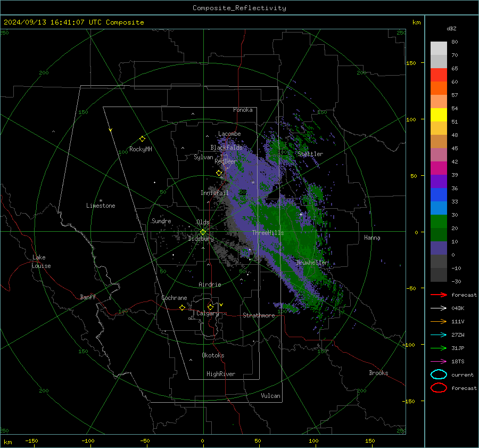Screen dimensions: 479x448
Task: Select the Sundre label
Action: (161, 221)
